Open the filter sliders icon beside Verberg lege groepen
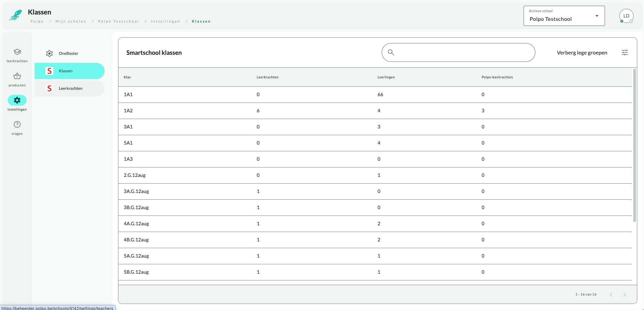This screenshot has height=310, width=644. [x=625, y=52]
